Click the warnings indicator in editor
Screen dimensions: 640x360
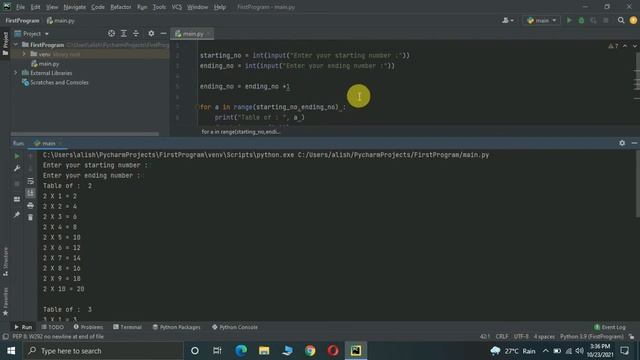click(x=613, y=46)
